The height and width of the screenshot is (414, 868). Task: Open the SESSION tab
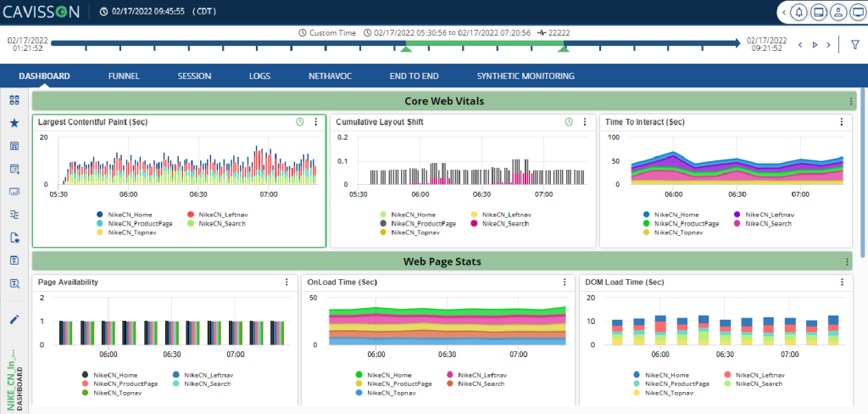(194, 76)
